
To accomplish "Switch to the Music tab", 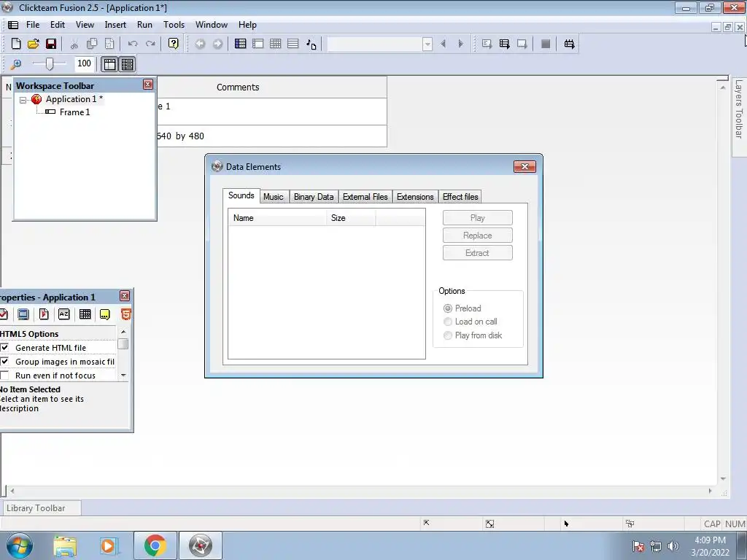I will pos(274,197).
